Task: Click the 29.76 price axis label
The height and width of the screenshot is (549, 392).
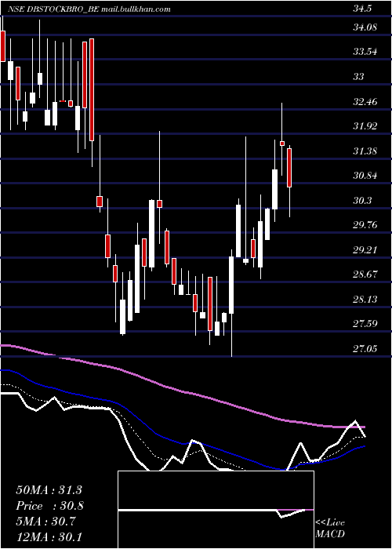Action: [365, 225]
